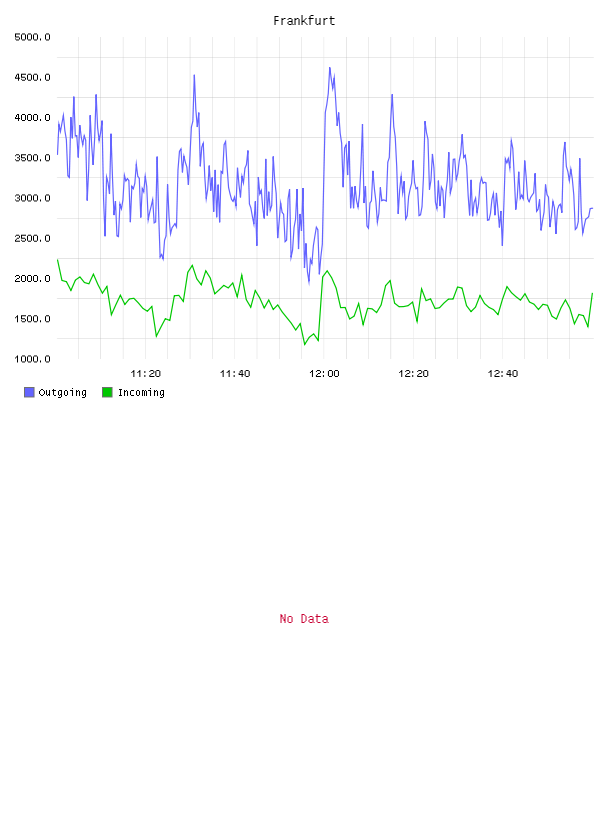Click the 4000.0 y-axis label
The height and width of the screenshot is (816, 608).
pos(32,118)
